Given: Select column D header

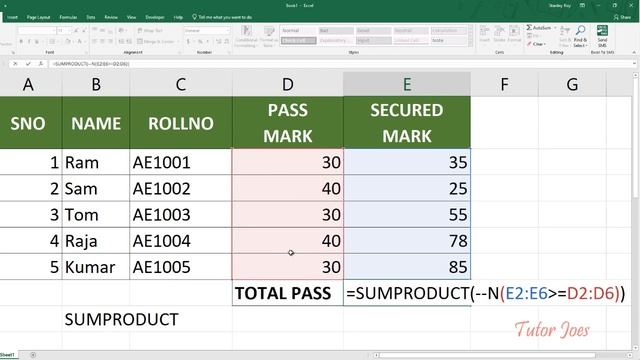Looking at the screenshot, I should coord(288,84).
